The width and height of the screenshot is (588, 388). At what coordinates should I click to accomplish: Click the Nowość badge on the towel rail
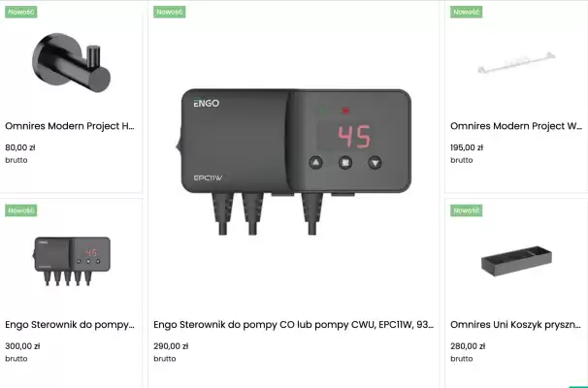[466, 12]
